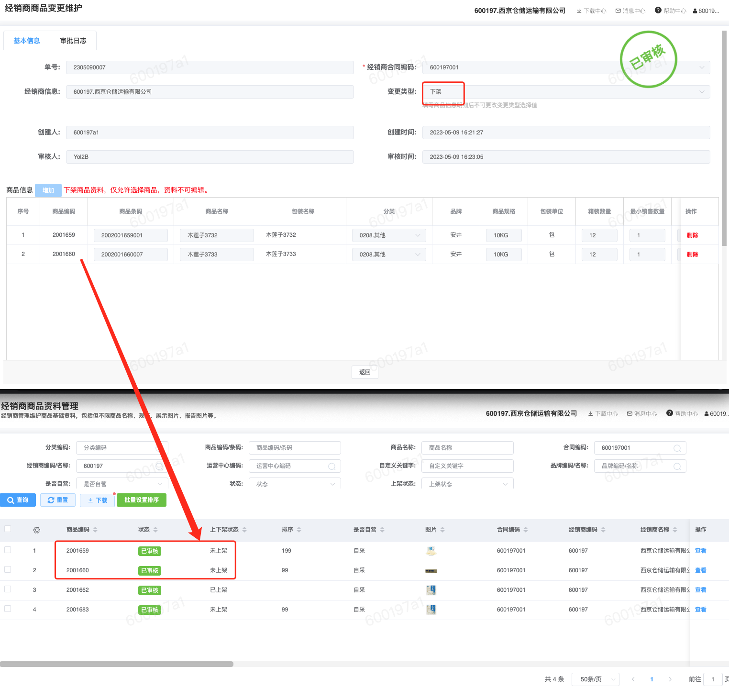Viewport: 729px width, 700px height.
Task: Click the 帮助中心 question mark icon at top
Action: coord(658,11)
